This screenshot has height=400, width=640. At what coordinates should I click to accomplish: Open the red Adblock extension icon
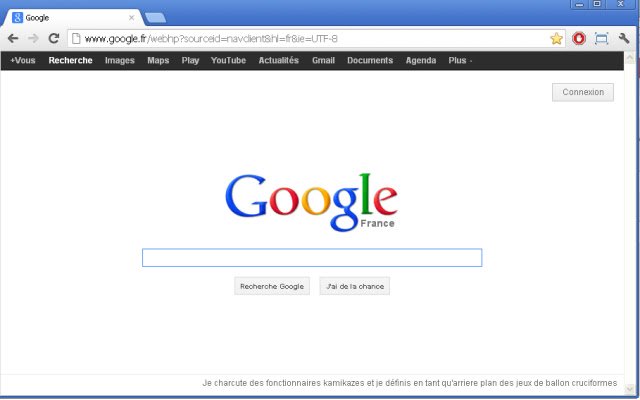tap(579, 38)
